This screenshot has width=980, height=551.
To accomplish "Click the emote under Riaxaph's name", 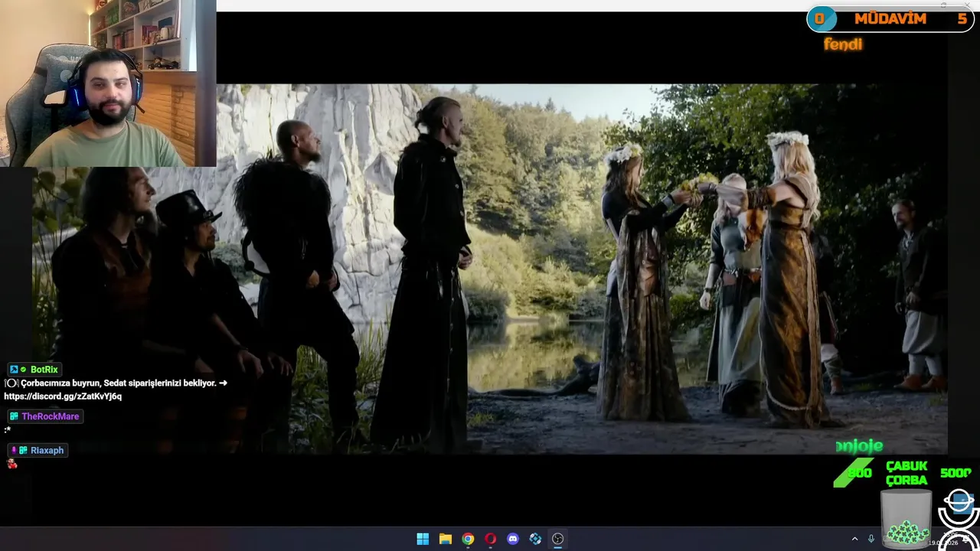I will point(11,464).
